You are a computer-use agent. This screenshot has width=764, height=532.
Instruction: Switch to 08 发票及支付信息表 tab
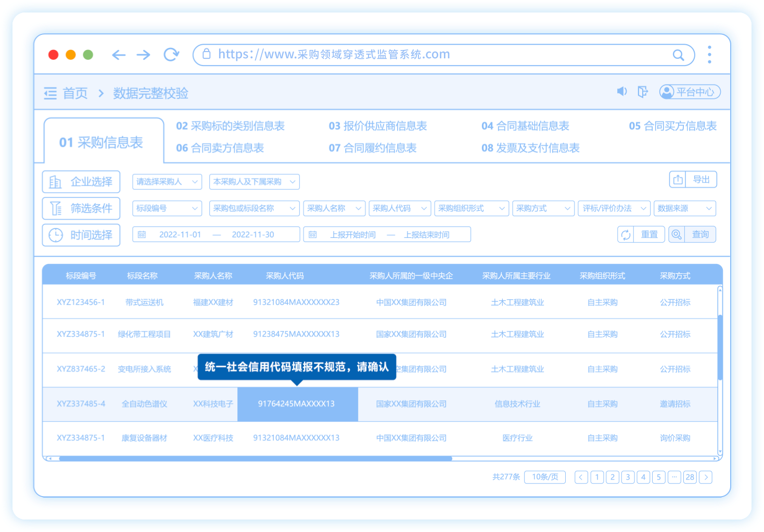(x=530, y=148)
